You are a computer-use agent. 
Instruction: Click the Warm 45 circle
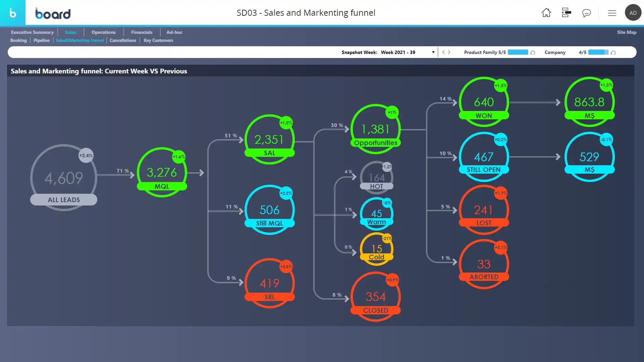pos(377,214)
